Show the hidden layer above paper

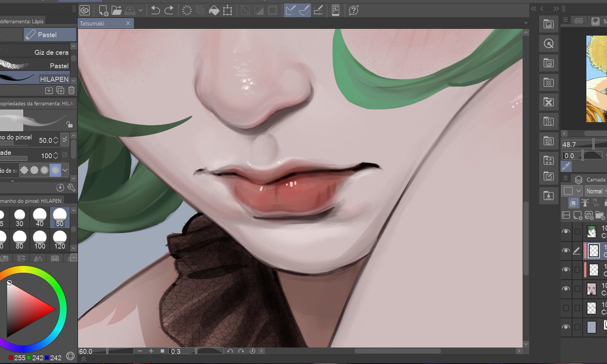point(566,308)
